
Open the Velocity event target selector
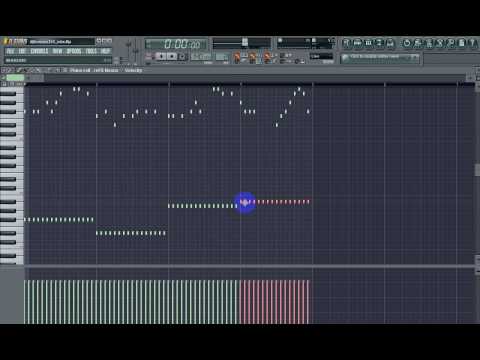click(x=133, y=70)
